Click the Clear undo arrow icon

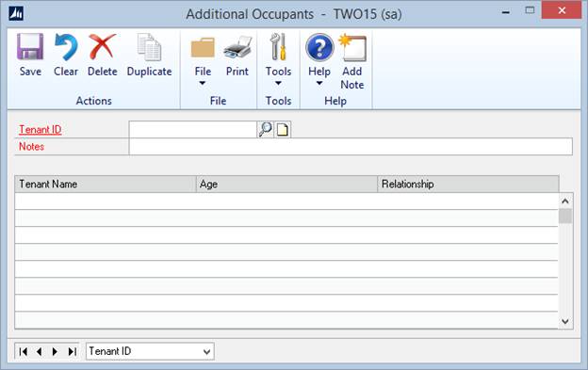click(66, 47)
